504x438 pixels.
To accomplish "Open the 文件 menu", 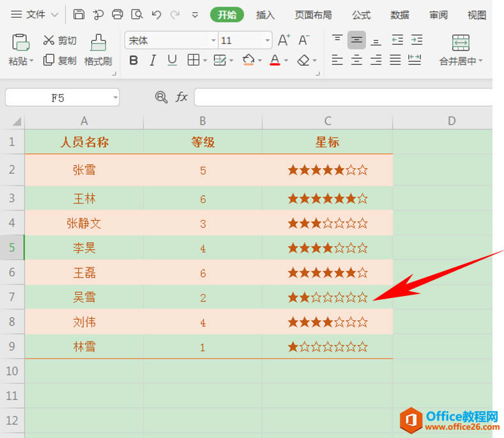I will coord(34,15).
